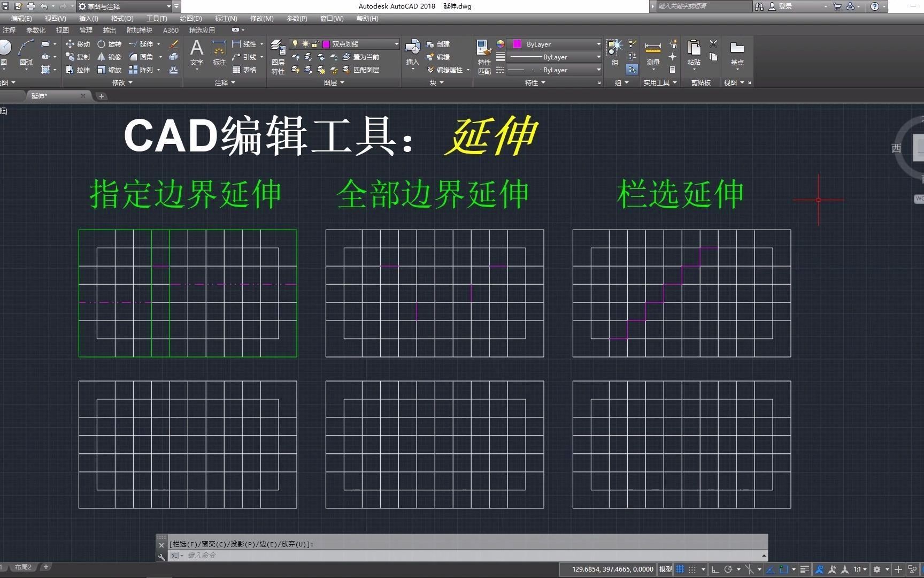Toggle grid display in status bar
This screenshot has width=924, height=578.
(680, 569)
